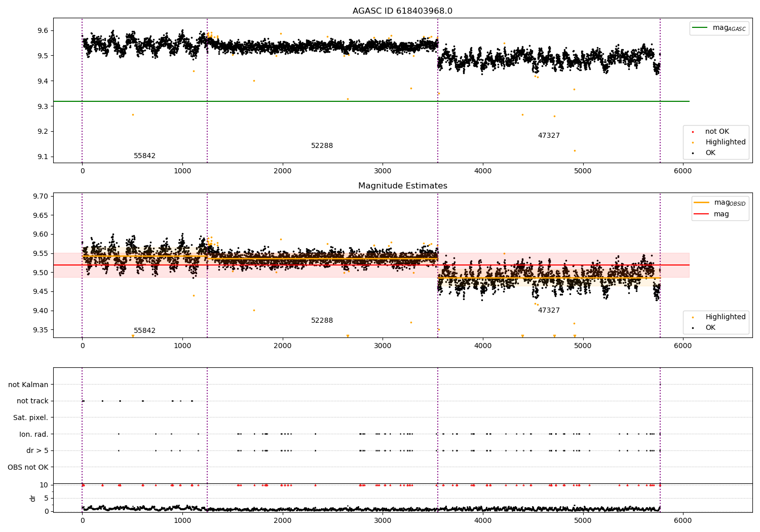
Task: Click the 'dr' y-axis label
Action: tap(33, 498)
